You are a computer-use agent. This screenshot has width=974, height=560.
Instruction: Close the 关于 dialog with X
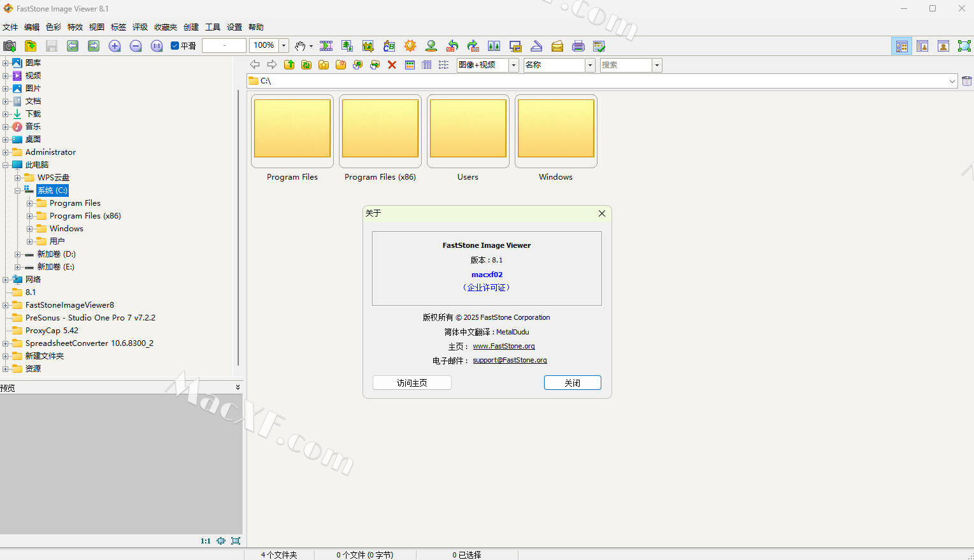point(602,213)
